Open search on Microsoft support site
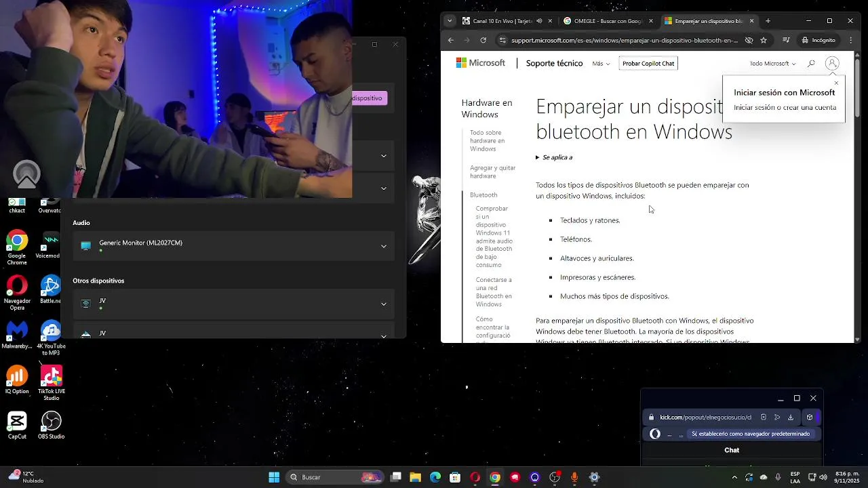The image size is (868, 488). click(x=811, y=63)
